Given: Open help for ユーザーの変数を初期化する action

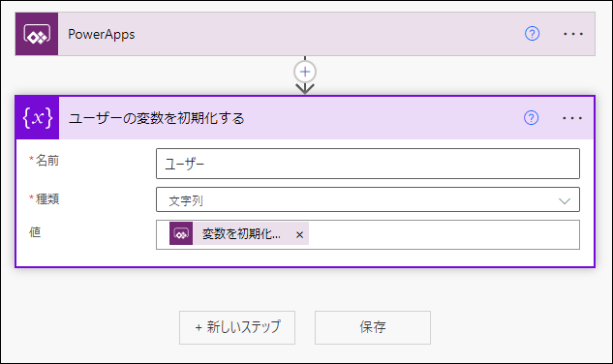Looking at the screenshot, I should click(x=532, y=118).
